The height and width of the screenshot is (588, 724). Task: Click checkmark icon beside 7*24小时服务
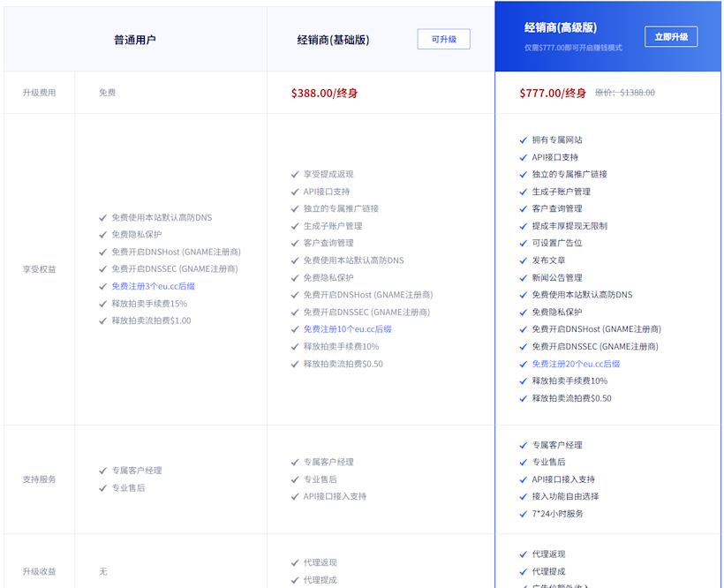coord(524,514)
